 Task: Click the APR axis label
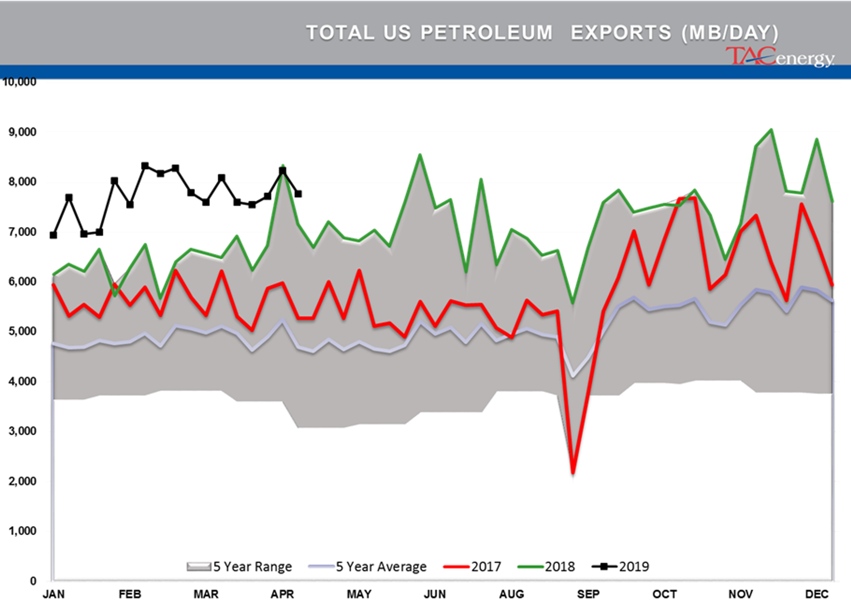point(282,595)
